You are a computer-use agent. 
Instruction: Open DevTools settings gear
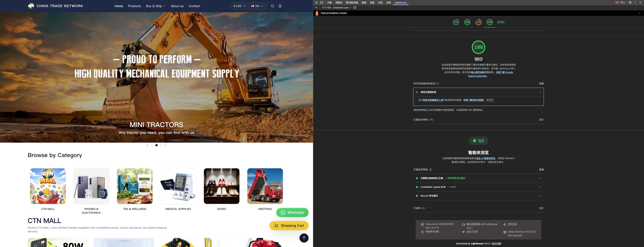[x=630, y=2]
